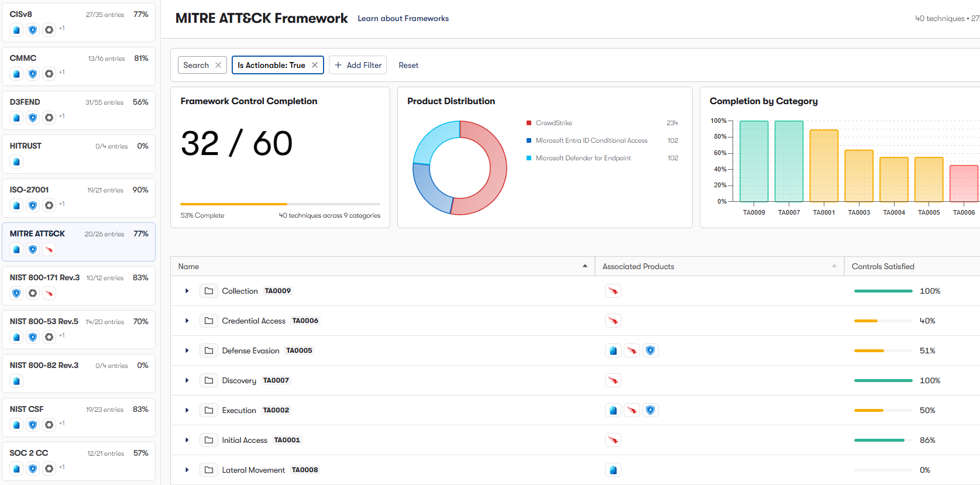Click the TA0009 bar in completion chart
This screenshot has height=485, width=980.
click(x=754, y=161)
